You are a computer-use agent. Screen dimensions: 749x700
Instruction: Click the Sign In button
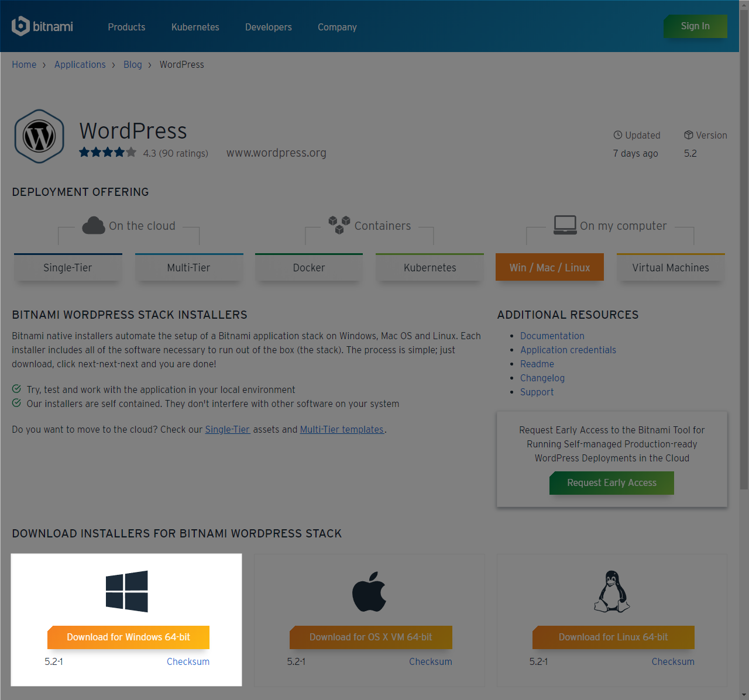695,26
